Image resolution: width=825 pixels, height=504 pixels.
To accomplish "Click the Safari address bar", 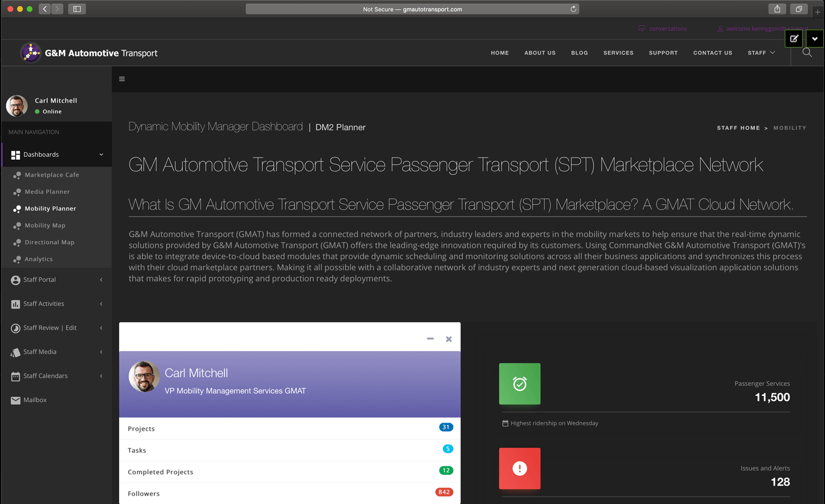I will pos(412,9).
